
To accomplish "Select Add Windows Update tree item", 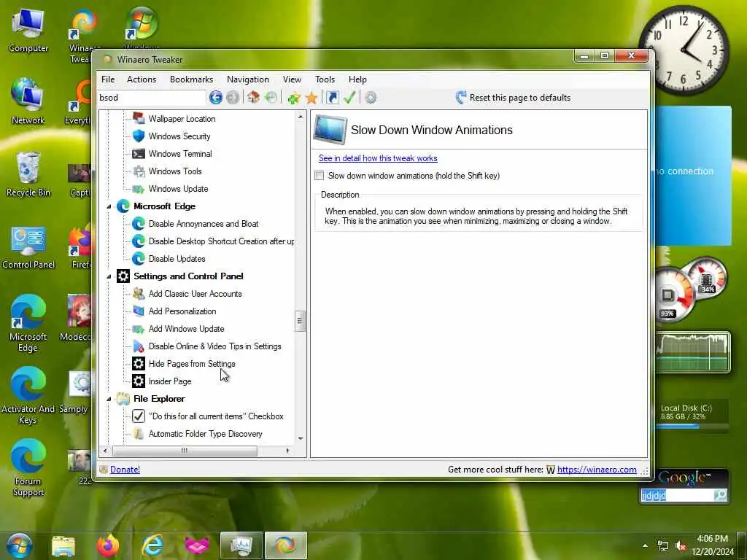I will (186, 329).
